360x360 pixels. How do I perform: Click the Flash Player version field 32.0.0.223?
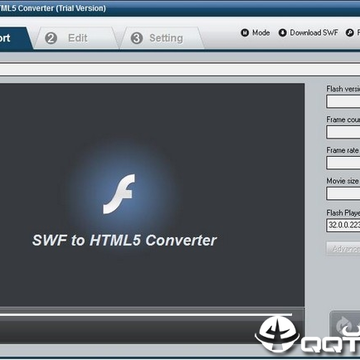tap(343, 225)
